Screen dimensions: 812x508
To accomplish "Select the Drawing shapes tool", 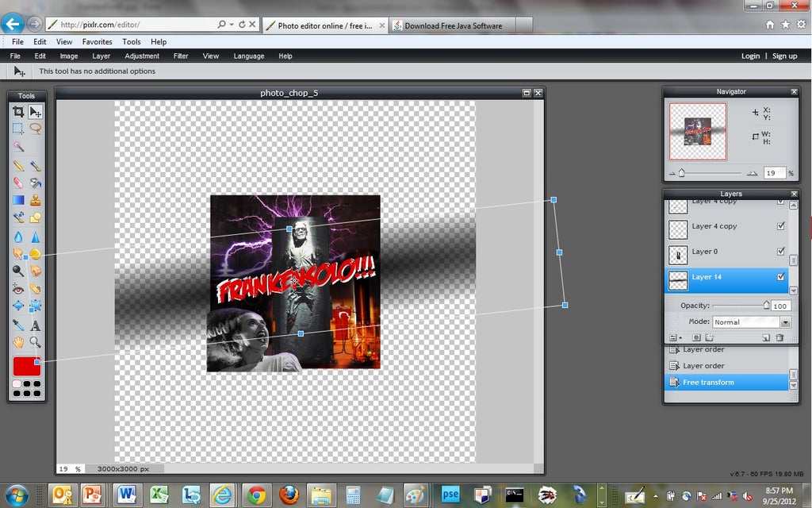I will click(35, 217).
